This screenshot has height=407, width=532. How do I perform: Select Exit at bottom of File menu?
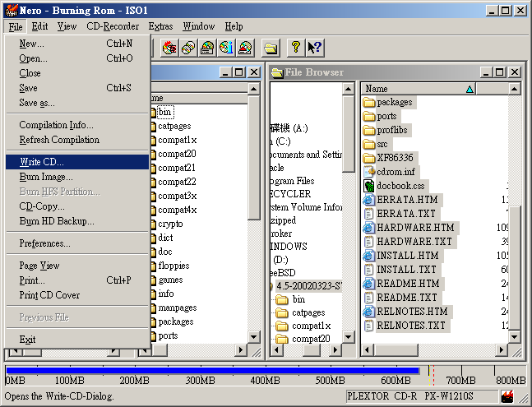[27, 340]
